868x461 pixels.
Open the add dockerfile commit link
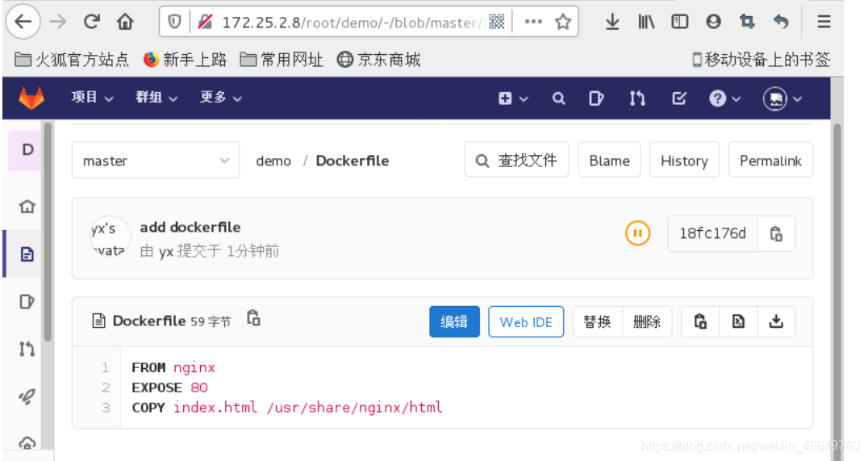(190, 227)
